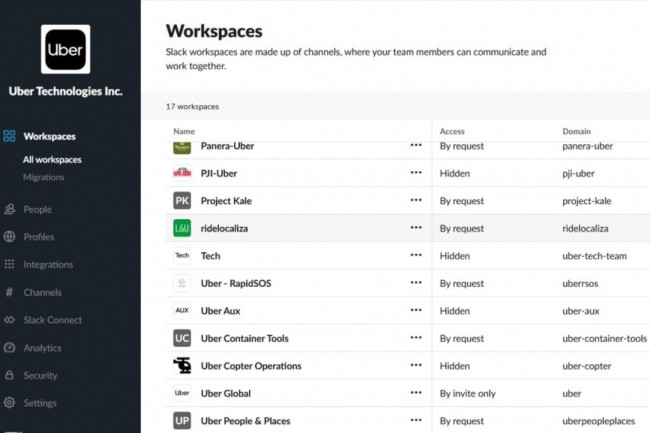Image resolution: width=650 pixels, height=433 pixels.
Task: Open the Uber Global workspace name
Action: (226, 393)
